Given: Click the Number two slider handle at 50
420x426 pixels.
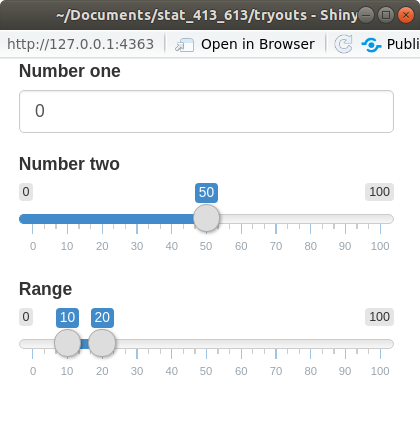Looking at the screenshot, I should coord(206,218).
